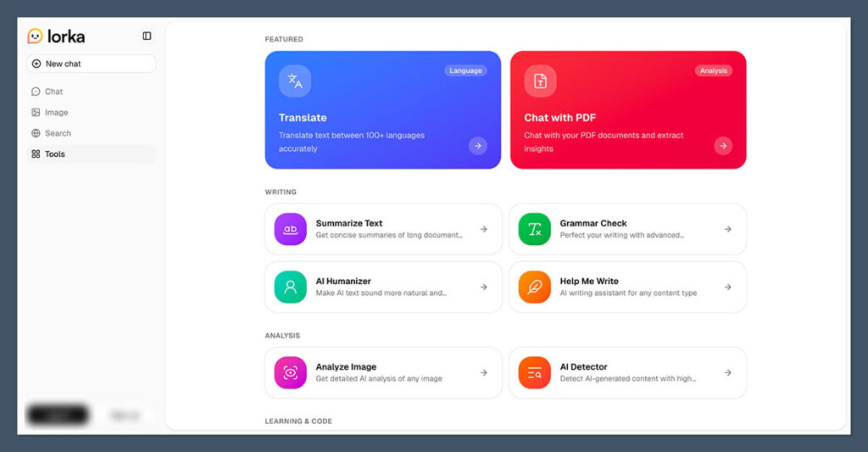Viewport: 868px width, 452px height.
Task: Click the ANALYSIS section heading
Action: coord(282,336)
